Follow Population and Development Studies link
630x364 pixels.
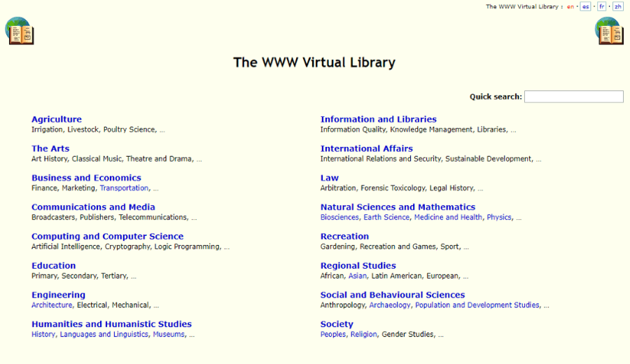pos(477,305)
